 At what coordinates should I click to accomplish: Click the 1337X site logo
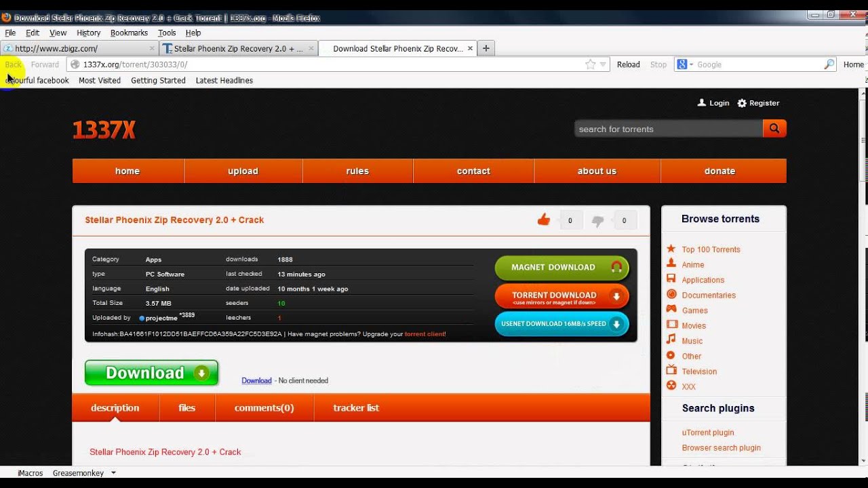(x=104, y=129)
